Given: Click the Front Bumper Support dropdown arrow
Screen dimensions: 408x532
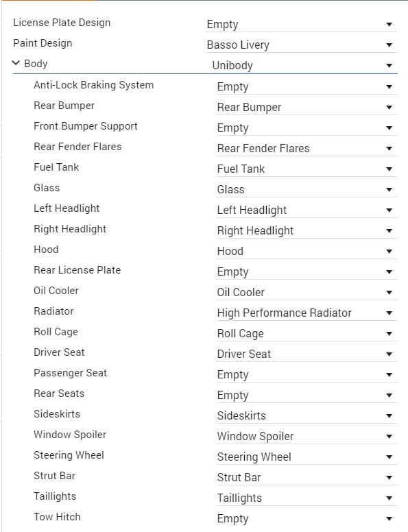Looking at the screenshot, I should [x=389, y=128].
